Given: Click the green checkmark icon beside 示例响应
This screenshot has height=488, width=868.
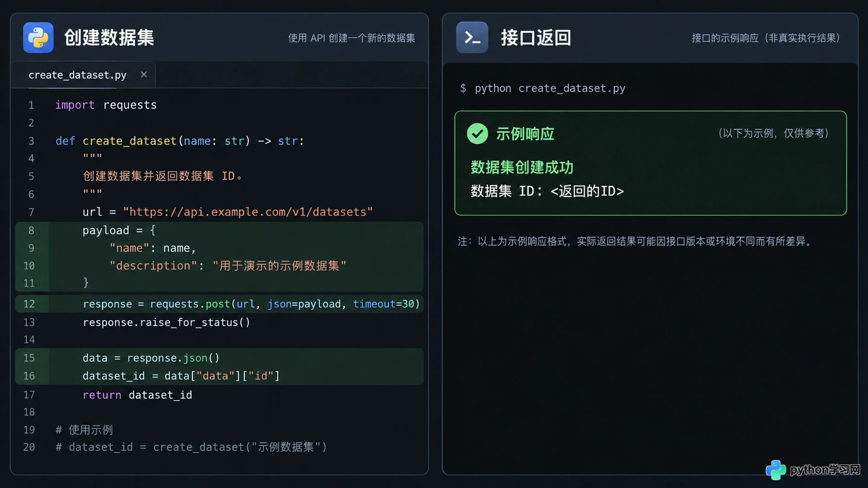Looking at the screenshot, I should coord(477,133).
